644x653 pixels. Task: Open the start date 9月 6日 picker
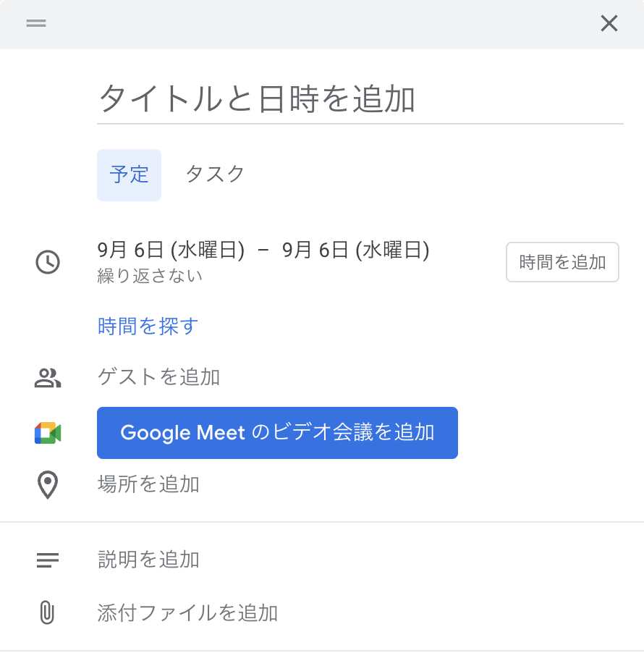click(171, 250)
